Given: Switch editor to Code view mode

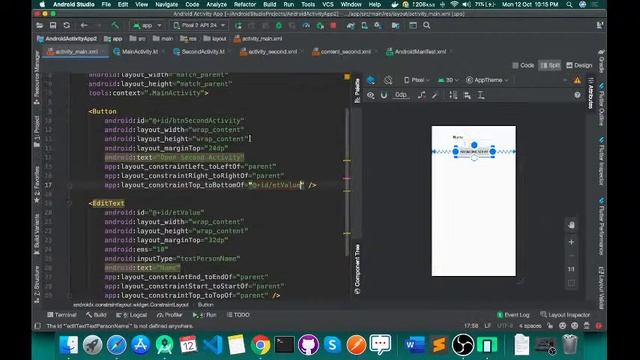Looking at the screenshot, I should point(523,65).
